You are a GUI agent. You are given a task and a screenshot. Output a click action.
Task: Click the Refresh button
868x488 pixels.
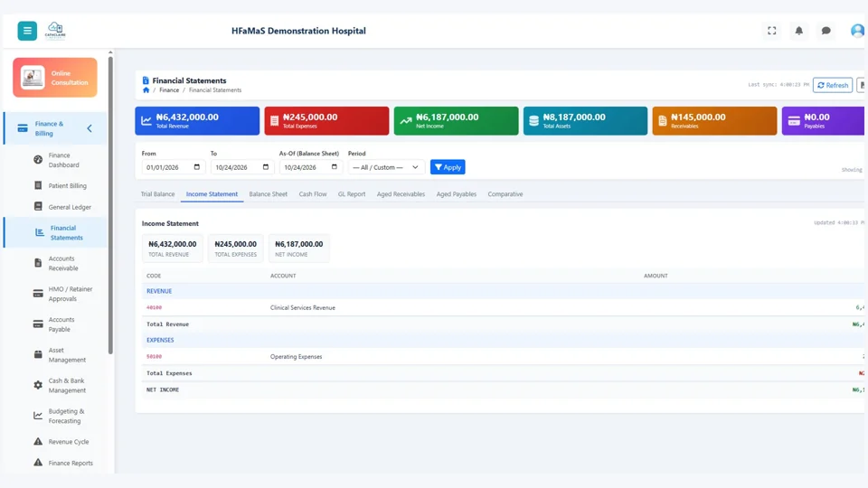tap(833, 85)
